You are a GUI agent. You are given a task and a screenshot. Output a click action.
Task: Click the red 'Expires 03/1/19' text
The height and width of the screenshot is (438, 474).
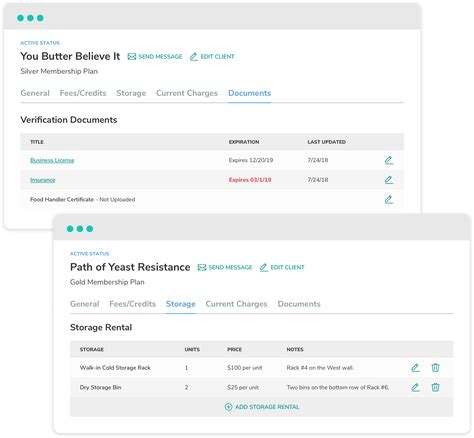coord(250,180)
